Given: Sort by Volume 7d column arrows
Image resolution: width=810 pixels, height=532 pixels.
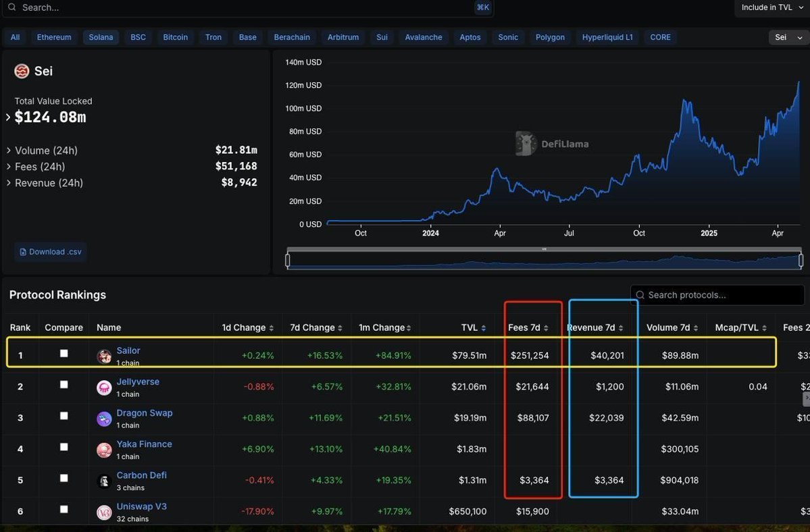Looking at the screenshot, I should point(696,328).
